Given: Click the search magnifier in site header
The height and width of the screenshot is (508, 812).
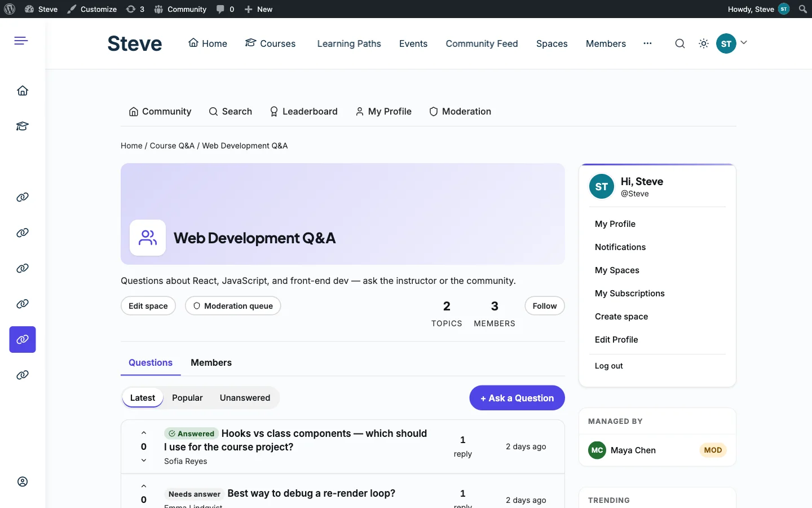Looking at the screenshot, I should [x=680, y=43].
